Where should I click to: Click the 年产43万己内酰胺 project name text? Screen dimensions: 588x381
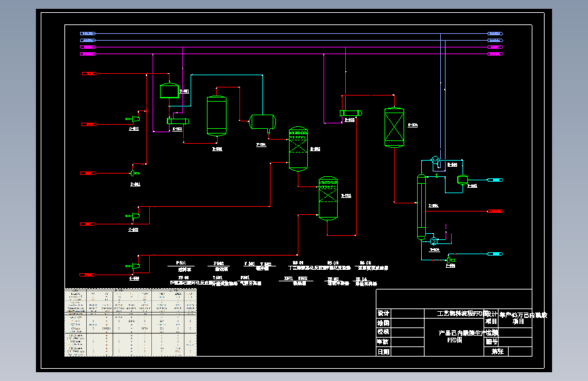(524, 315)
